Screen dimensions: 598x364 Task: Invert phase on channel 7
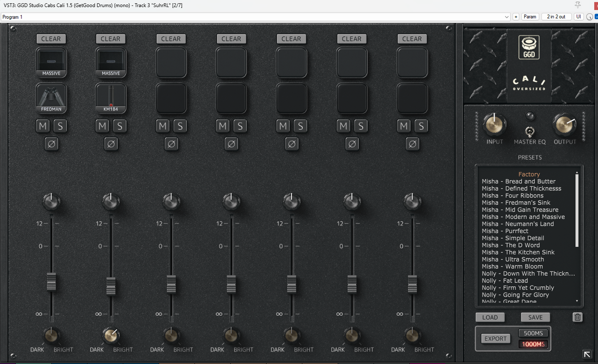[412, 144]
